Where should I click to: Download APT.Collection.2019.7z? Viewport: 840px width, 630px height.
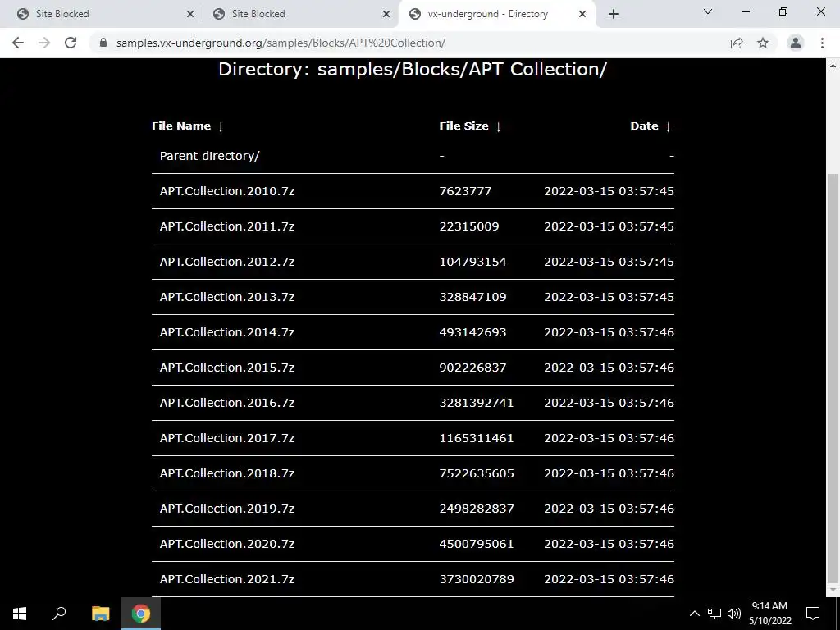[x=227, y=509]
